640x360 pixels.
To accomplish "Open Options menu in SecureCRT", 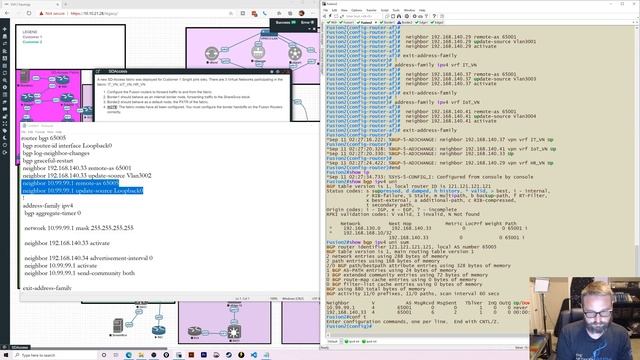I will coord(356,10).
